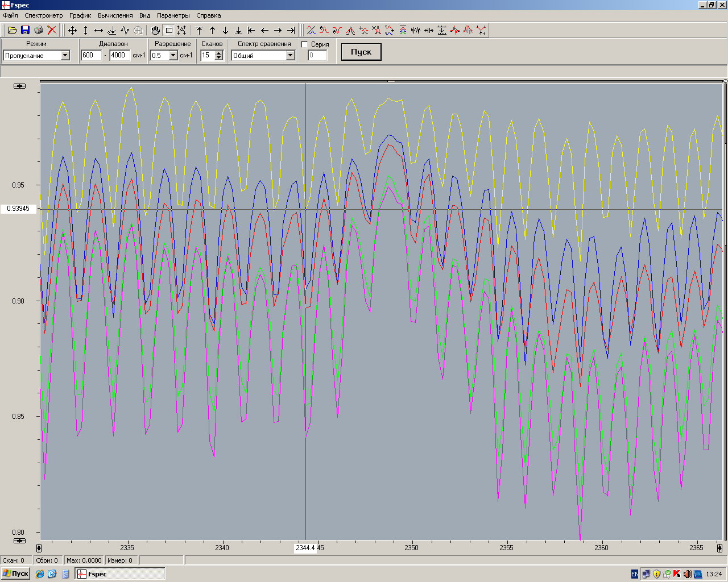Click the Пуск start measurement button
728x582 pixels.
pos(361,52)
